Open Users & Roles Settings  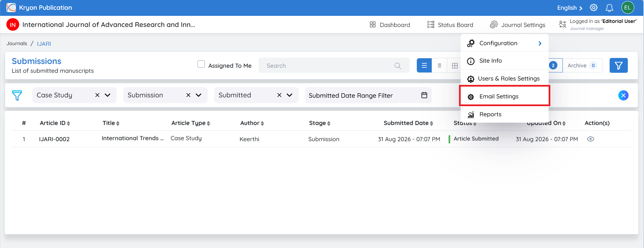pos(504,79)
